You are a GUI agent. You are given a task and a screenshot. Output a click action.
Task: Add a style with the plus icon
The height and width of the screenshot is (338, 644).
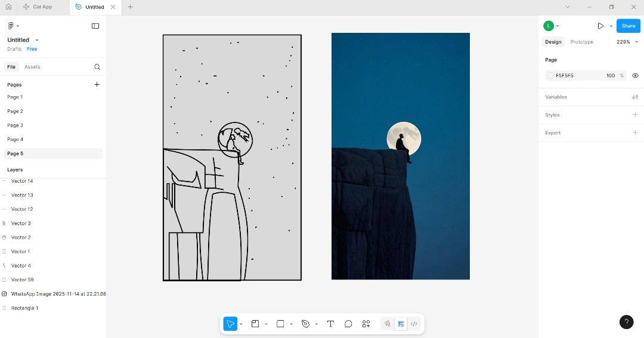click(x=636, y=115)
